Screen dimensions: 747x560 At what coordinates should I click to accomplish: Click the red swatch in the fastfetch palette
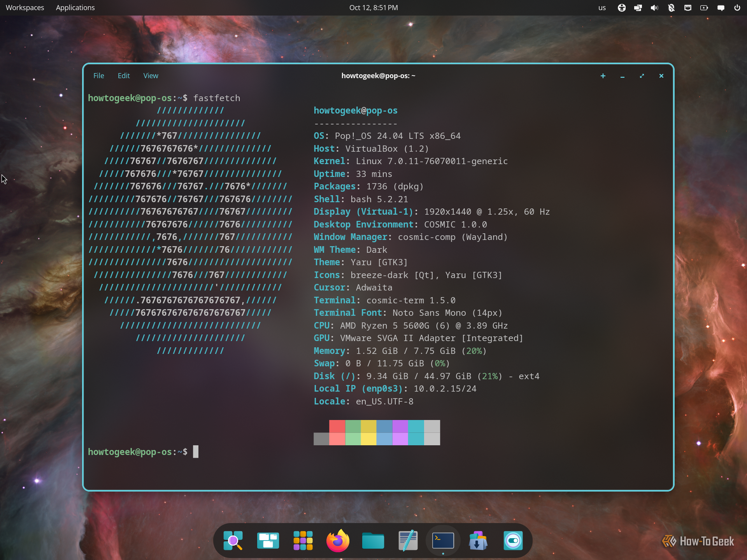coord(337,426)
